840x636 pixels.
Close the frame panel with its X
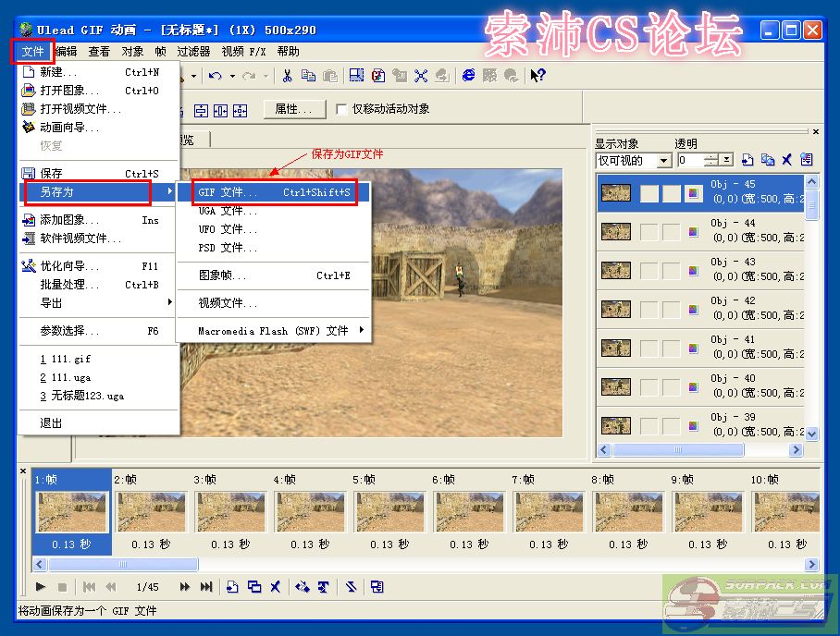tap(23, 471)
